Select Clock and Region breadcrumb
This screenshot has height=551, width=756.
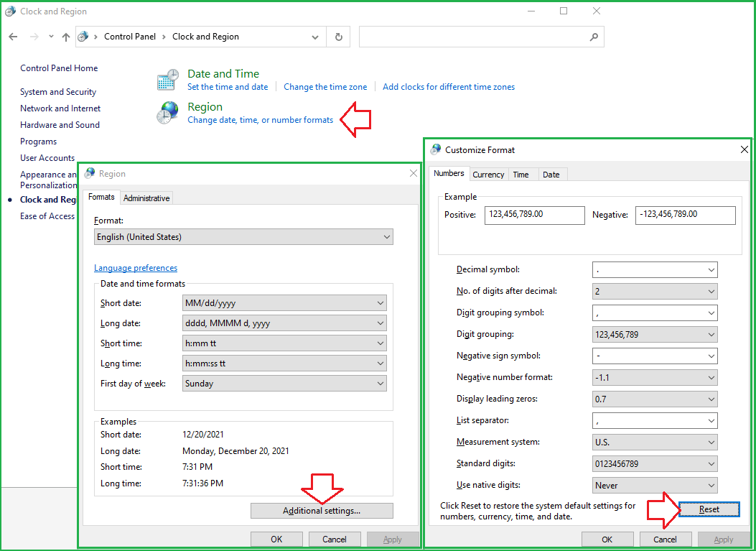pyautogui.click(x=205, y=37)
